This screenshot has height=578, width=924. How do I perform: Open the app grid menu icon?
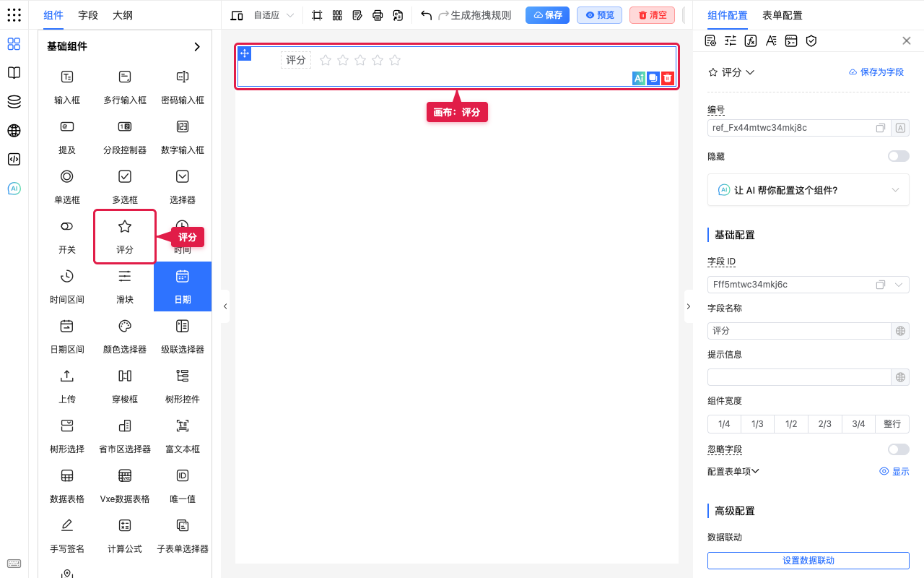[14, 14]
